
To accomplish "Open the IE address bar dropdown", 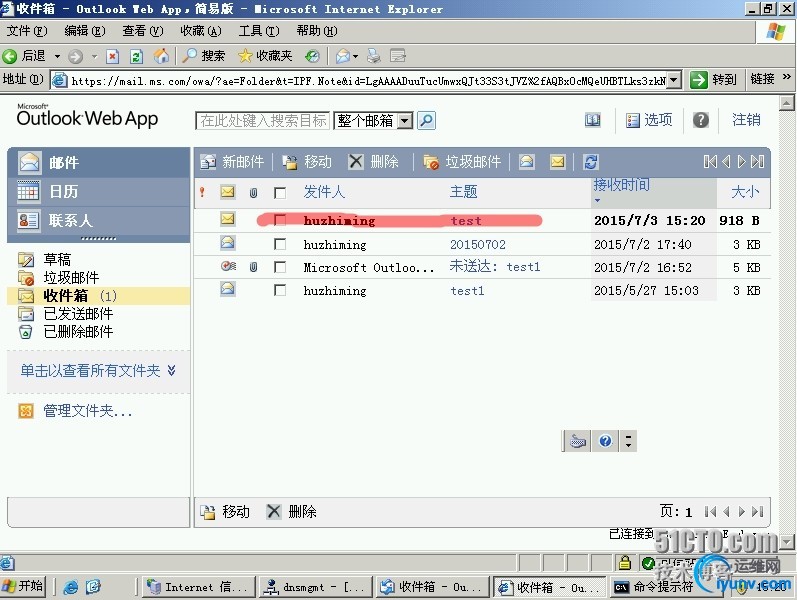I will click(x=673, y=80).
